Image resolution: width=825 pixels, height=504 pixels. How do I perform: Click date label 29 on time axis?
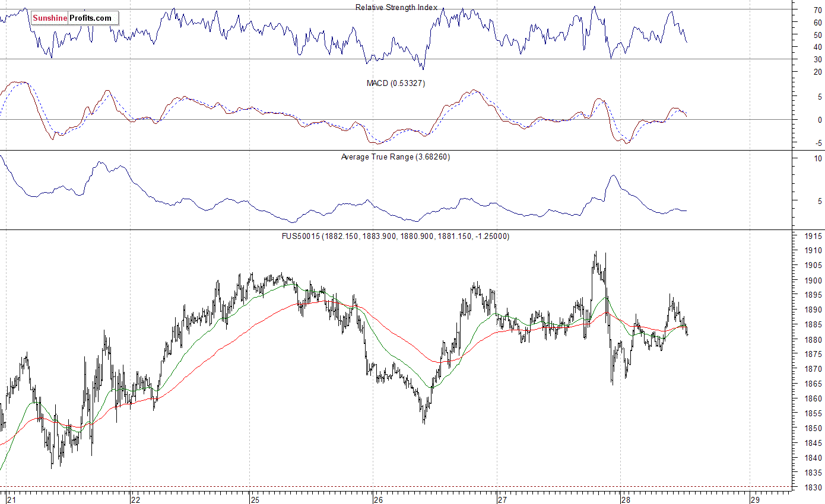coord(756,499)
